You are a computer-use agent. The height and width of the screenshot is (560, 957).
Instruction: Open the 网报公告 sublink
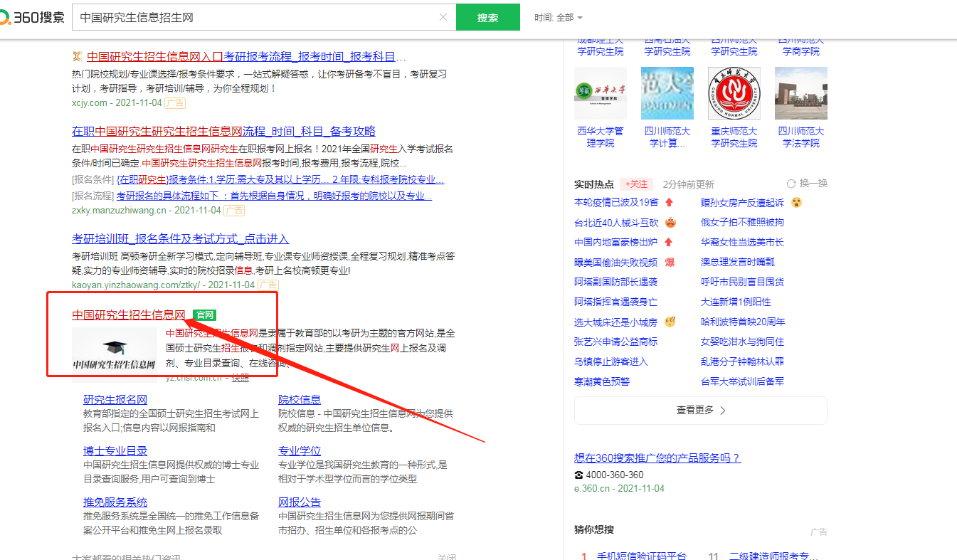[x=300, y=502]
